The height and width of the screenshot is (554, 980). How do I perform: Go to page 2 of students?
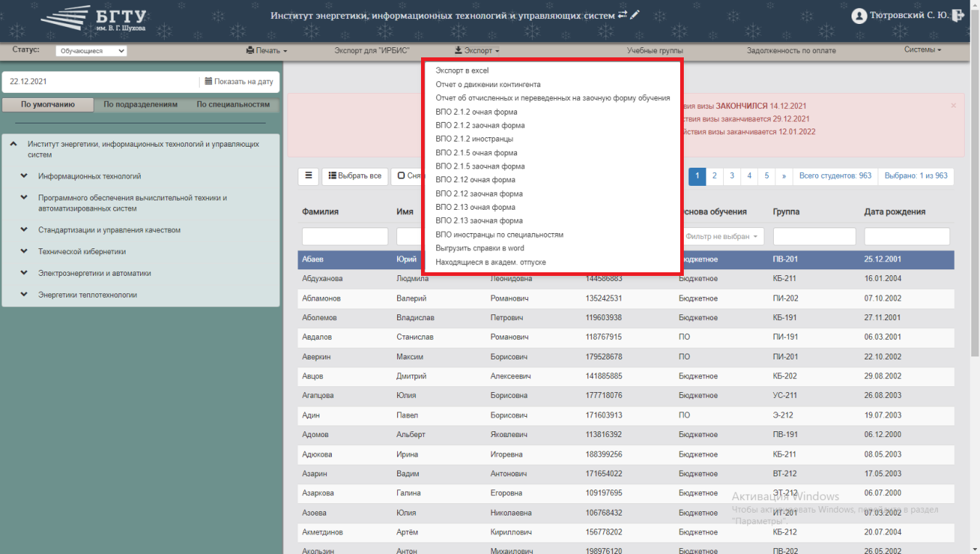click(714, 176)
